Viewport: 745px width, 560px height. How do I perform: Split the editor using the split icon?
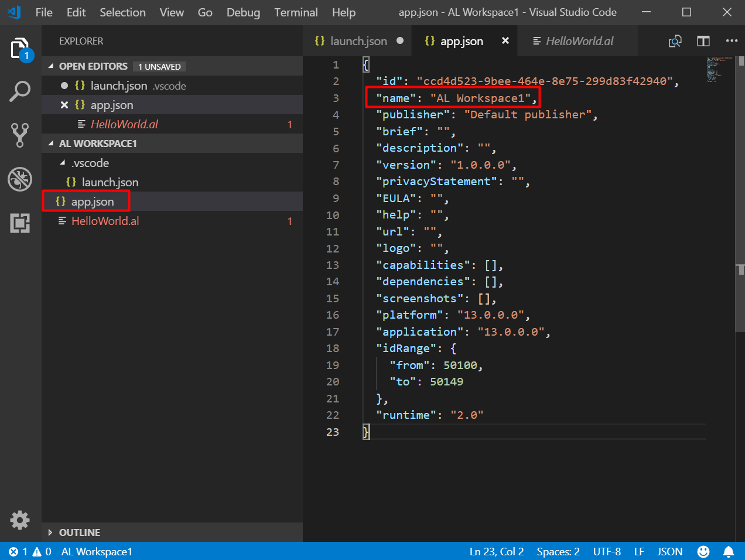click(x=703, y=41)
